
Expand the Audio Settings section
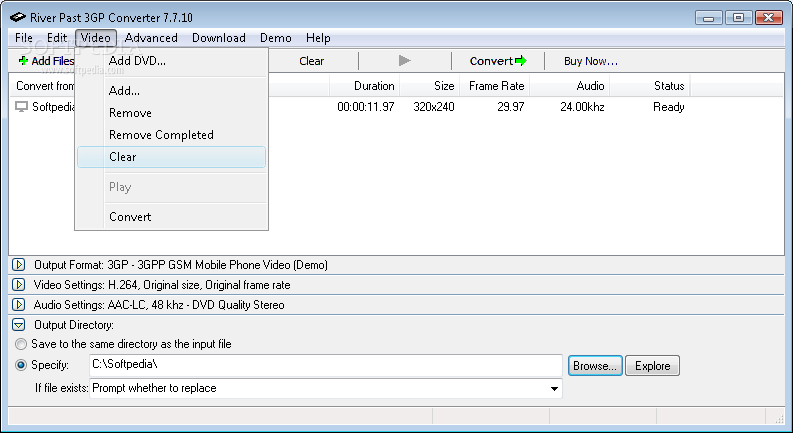click(x=19, y=305)
